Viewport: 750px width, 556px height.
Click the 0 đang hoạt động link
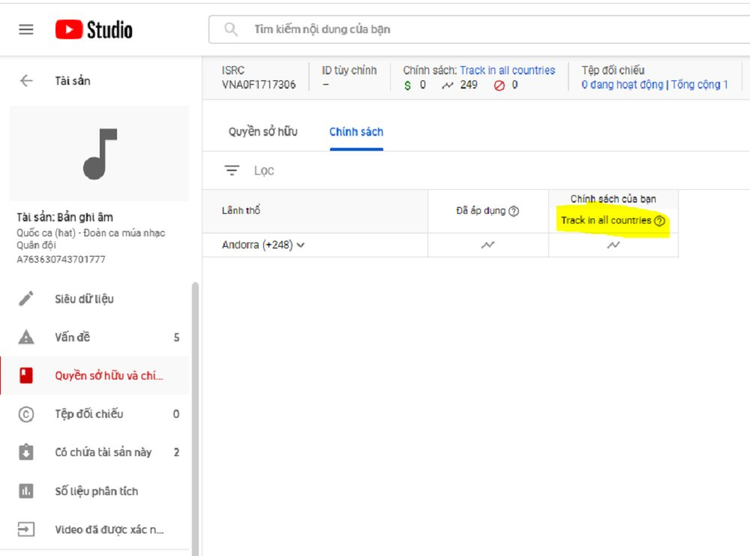coord(623,85)
